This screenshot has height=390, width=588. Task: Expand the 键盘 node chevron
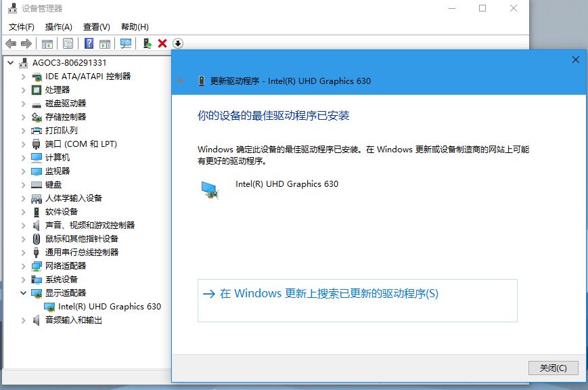click(x=23, y=185)
